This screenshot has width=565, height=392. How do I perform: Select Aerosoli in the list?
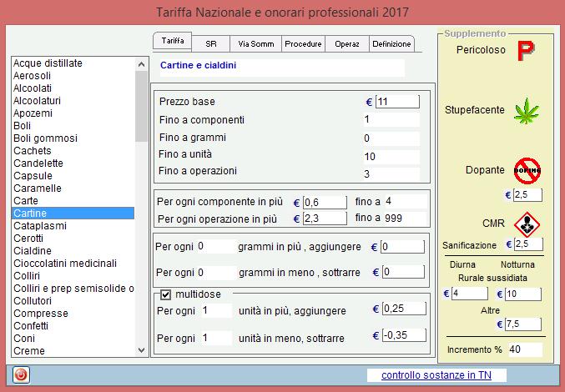tap(73, 76)
